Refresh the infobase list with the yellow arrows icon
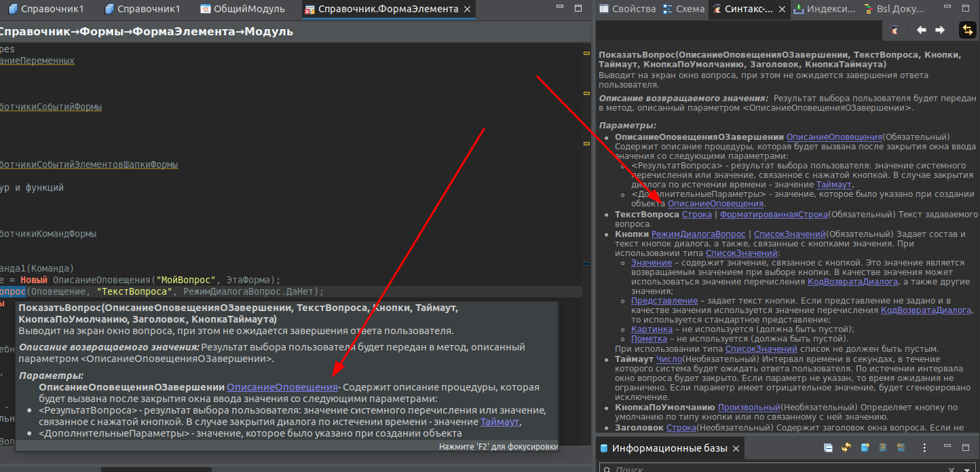 pos(846,448)
